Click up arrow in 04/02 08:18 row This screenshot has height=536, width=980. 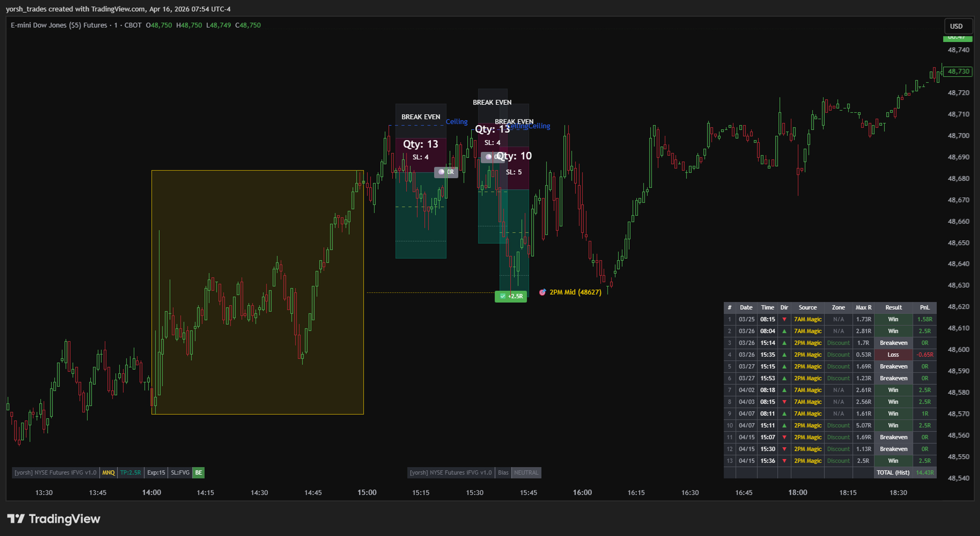click(784, 390)
